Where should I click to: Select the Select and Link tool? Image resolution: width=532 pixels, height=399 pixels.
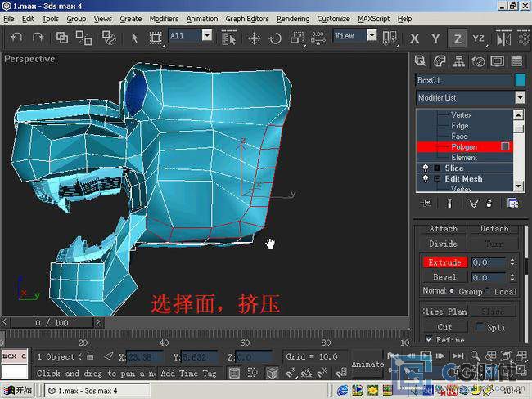[x=62, y=38]
